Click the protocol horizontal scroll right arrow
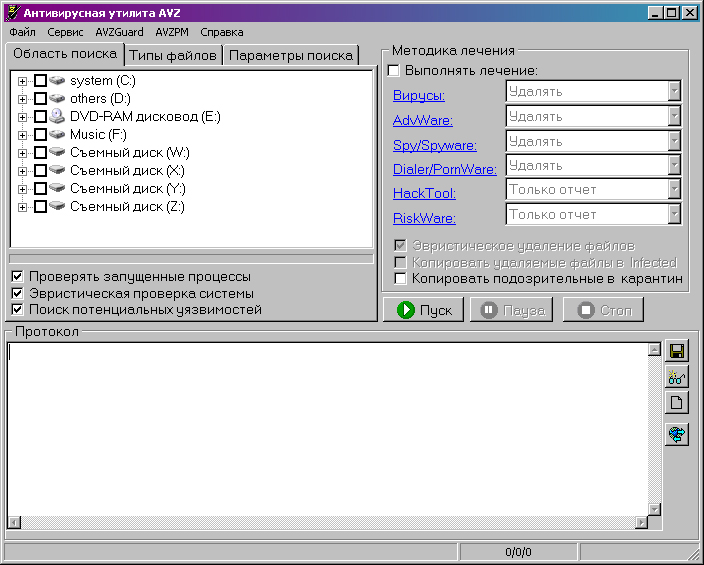Viewport: 704px width, 565px height. coord(642,523)
